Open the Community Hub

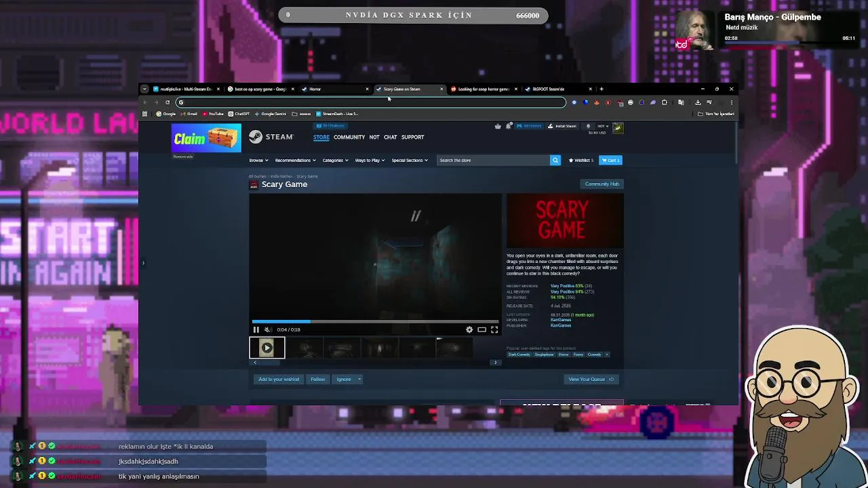[x=602, y=184]
